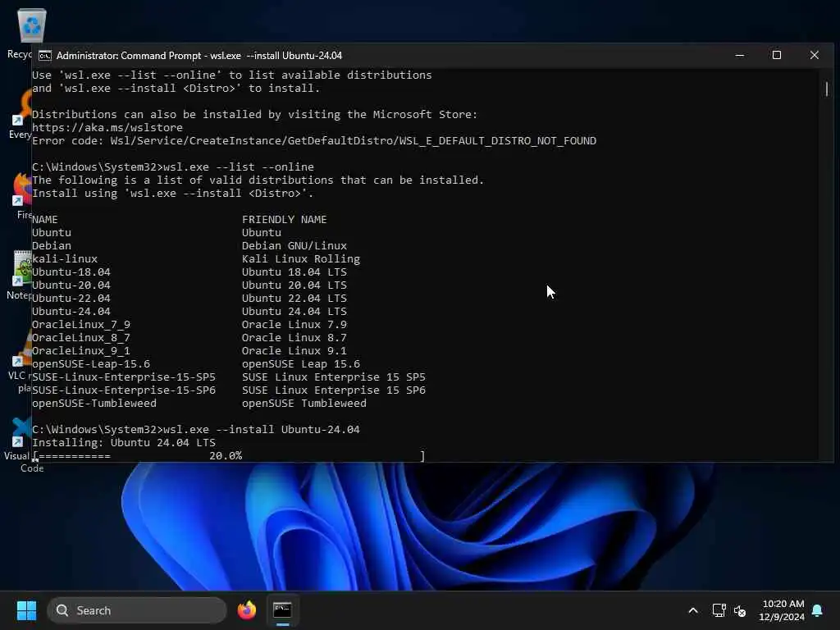
Task: Click the SUSE-Linux-Enterprise-15-SP5 distribution name
Action: [124, 377]
